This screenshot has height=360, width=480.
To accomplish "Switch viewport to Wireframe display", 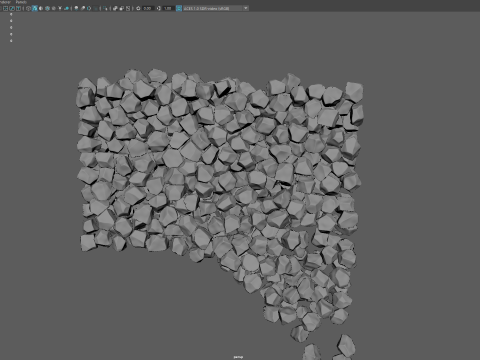I will pos(28,8).
